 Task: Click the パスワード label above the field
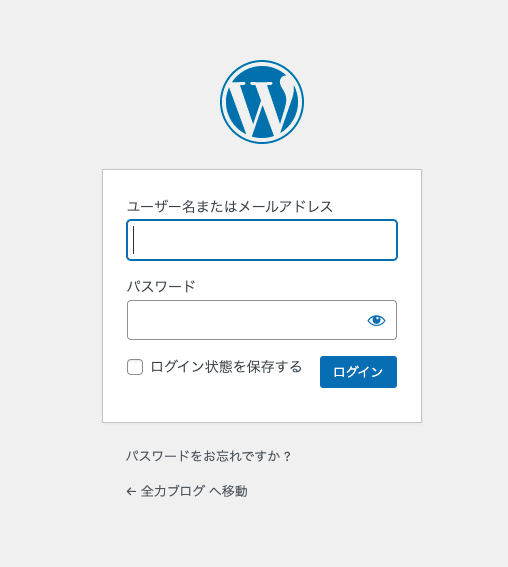[x=161, y=286]
